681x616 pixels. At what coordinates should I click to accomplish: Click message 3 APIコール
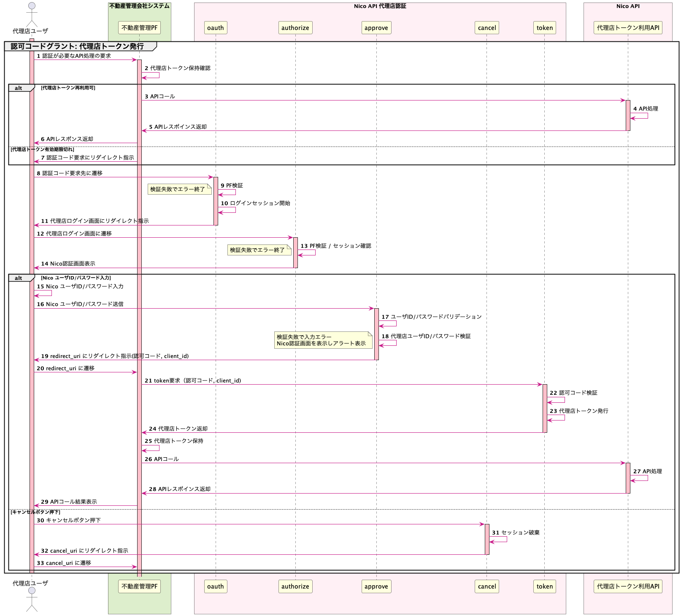coord(160,96)
